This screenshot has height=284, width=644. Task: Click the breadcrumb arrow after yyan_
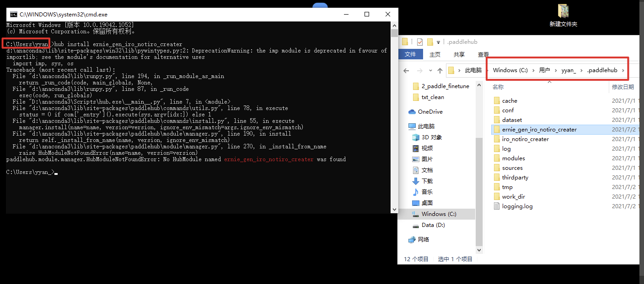(581, 70)
